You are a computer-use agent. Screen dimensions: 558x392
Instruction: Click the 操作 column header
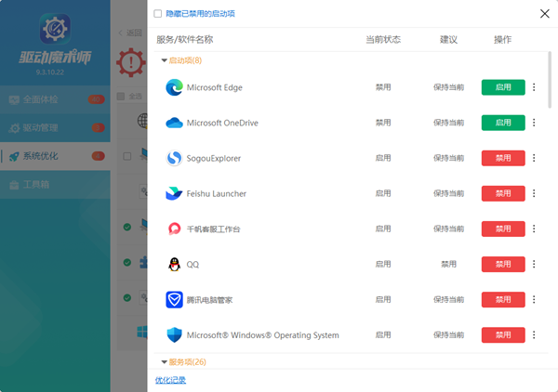click(x=503, y=39)
